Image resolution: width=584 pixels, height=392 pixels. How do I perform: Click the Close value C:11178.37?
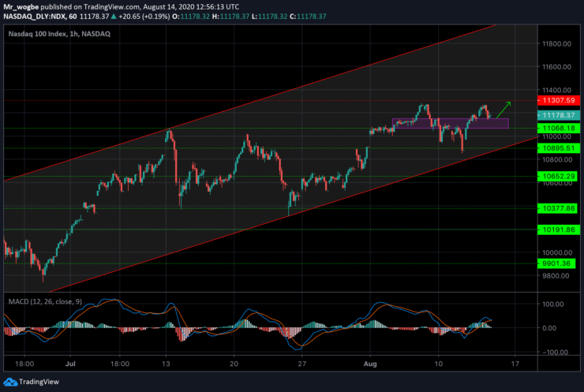click(308, 17)
